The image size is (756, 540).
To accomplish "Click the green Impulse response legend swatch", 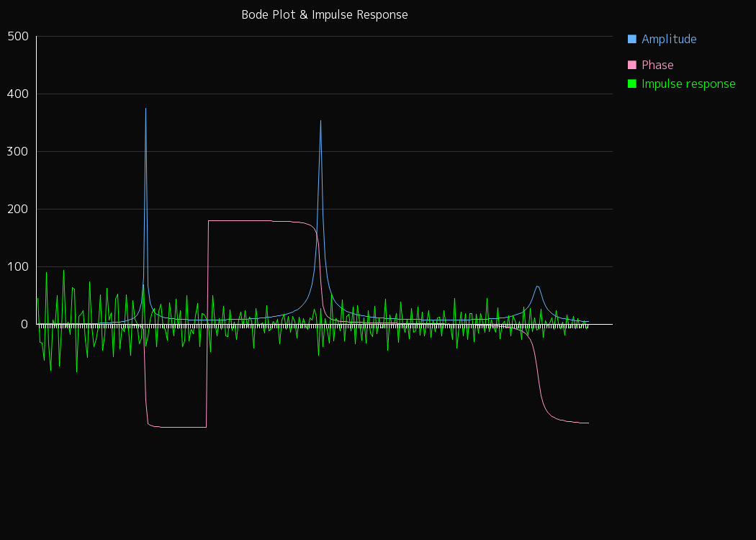I will tap(632, 84).
